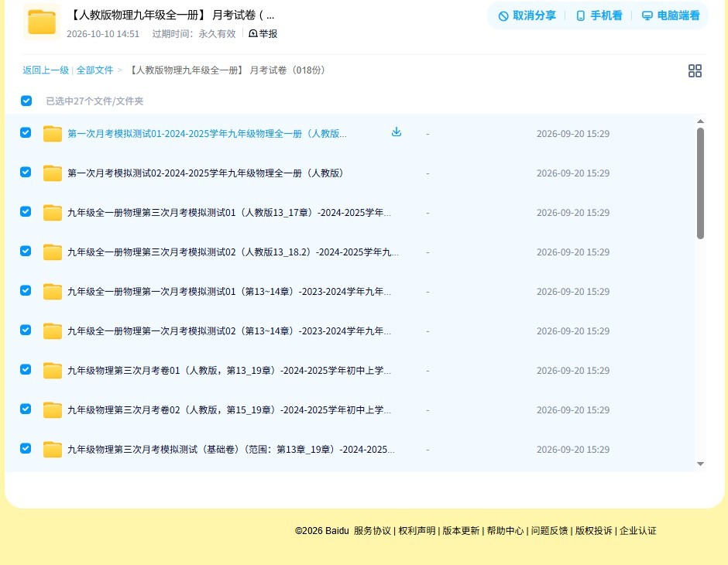Click folder icon of 第三次月考卷01（第13_19章）row

[x=53, y=370]
